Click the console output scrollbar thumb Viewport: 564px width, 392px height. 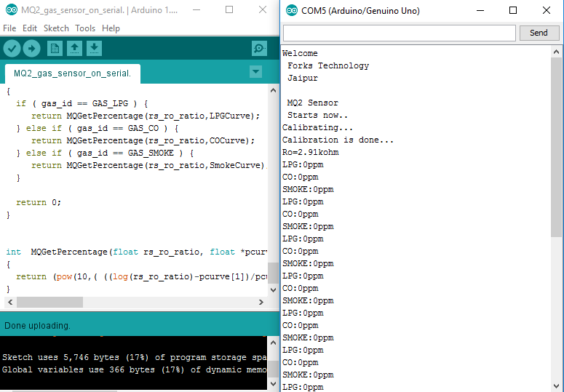273,369
